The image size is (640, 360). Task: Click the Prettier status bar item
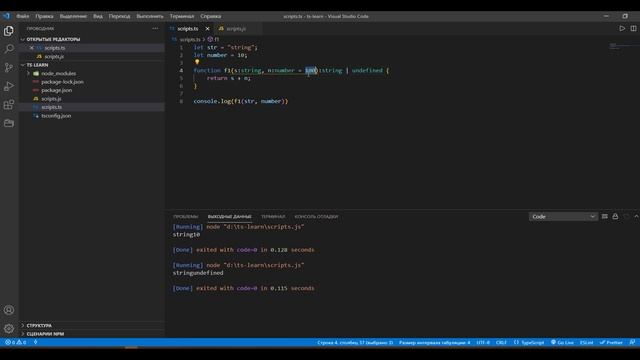click(x=611, y=342)
